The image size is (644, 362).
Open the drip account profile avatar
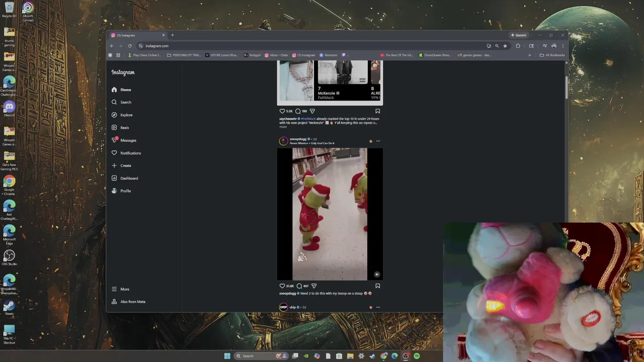[283, 307]
